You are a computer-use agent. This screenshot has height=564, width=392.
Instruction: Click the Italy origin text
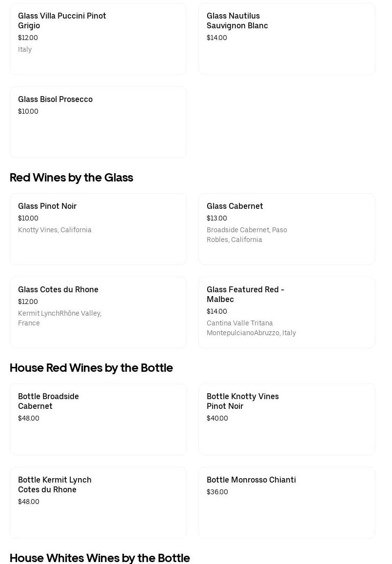pyautogui.click(x=25, y=49)
